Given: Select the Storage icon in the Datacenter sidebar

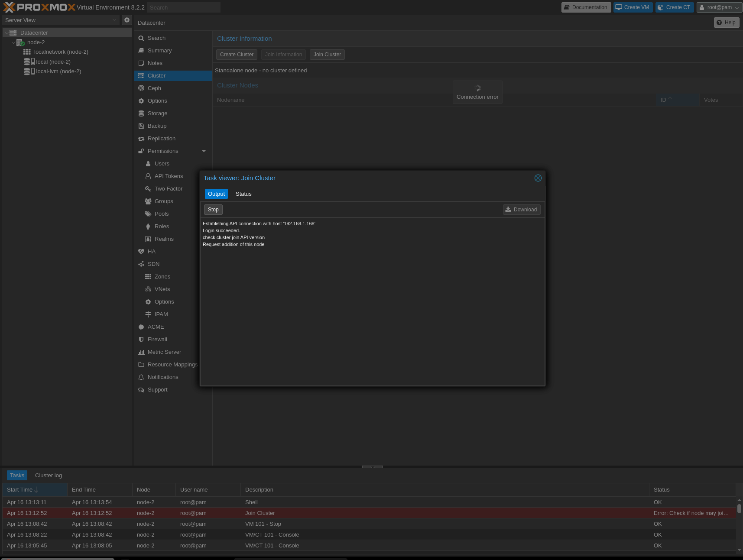Looking at the screenshot, I should [x=141, y=113].
